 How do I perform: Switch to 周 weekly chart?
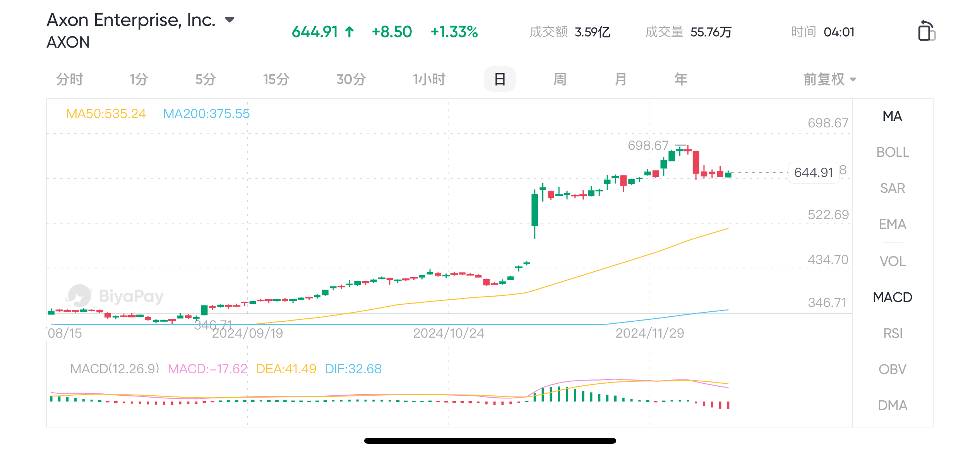tap(560, 79)
